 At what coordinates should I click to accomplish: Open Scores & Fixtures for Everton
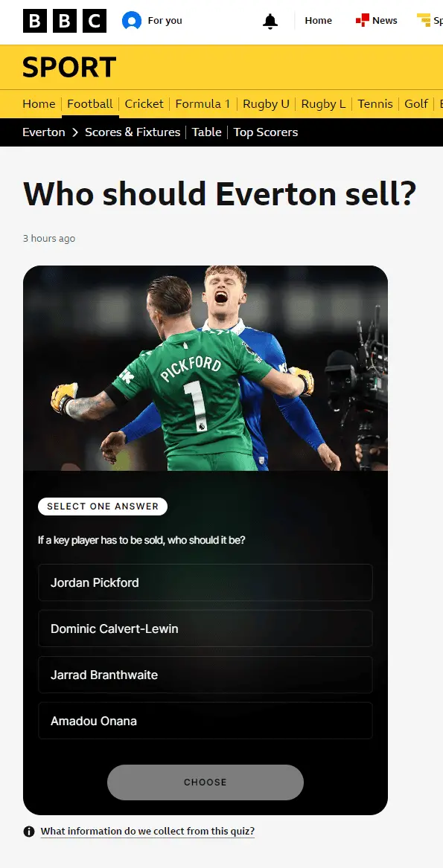click(133, 132)
